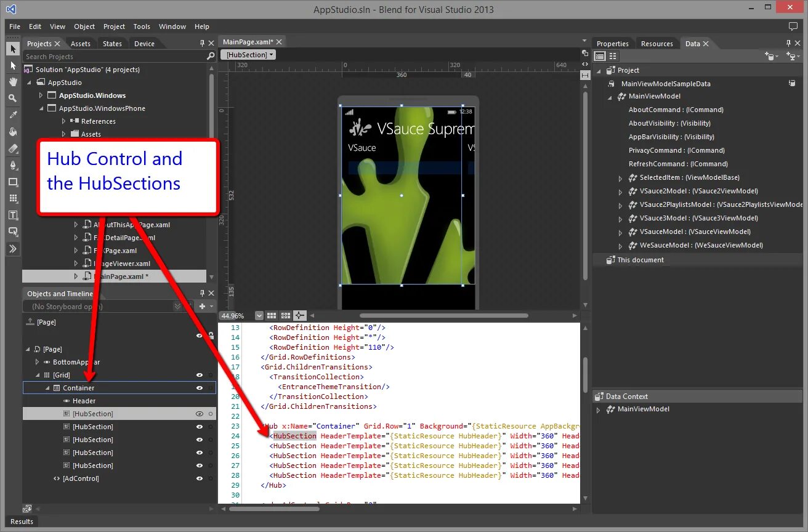Click the feedback speech bubble icon

tap(793, 26)
